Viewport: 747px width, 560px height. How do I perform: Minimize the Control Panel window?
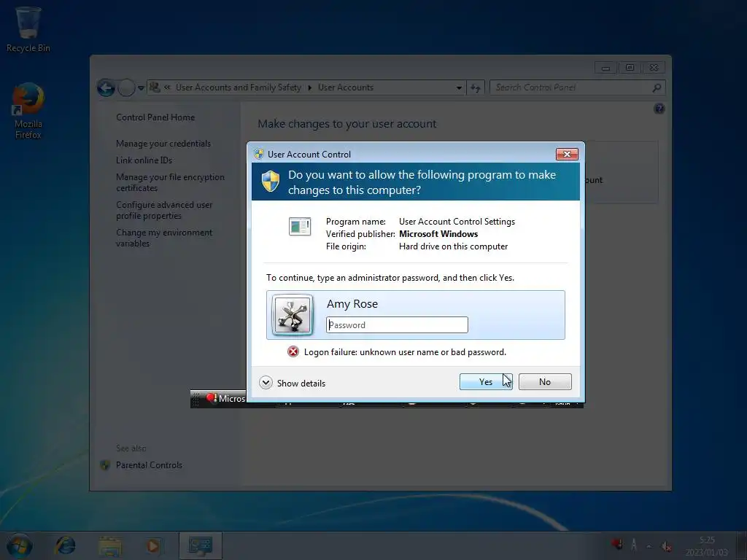pos(605,68)
